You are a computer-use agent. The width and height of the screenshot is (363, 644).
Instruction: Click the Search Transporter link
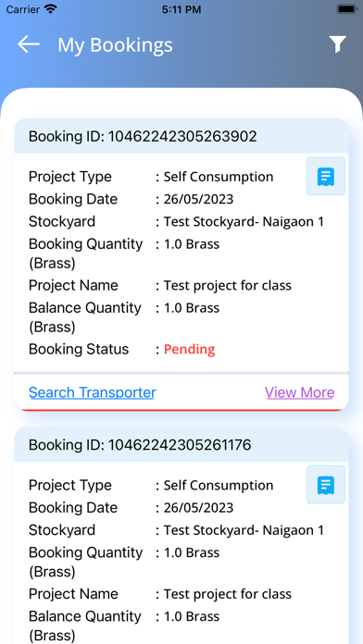point(92,392)
